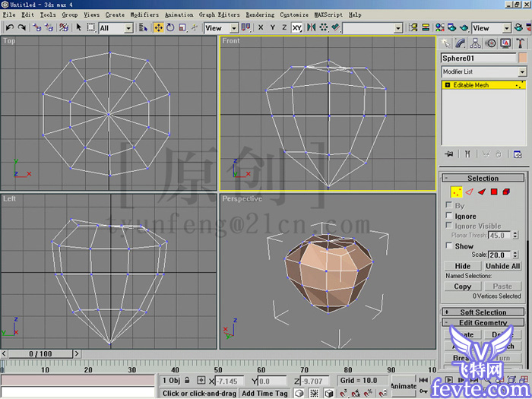The image size is (532, 399).
Task: Click the Pin Stack icon
Action: 448,154
